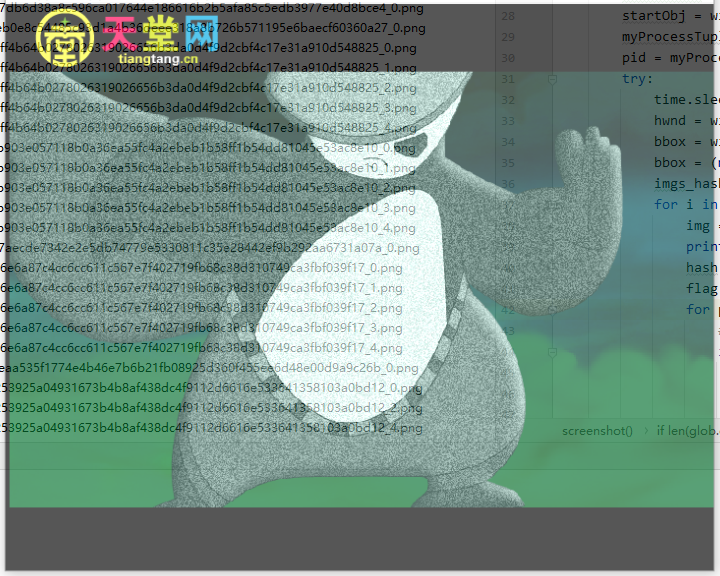
Task: Select file ff4b64b...548825_4.png
Action: pos(208,128)
